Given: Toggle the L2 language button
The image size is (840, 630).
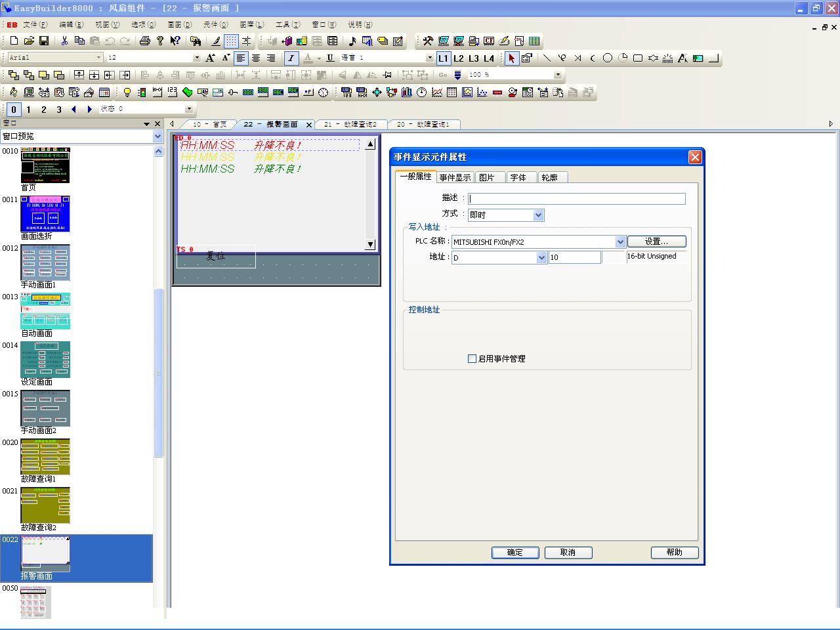Looking at the screenshot, I should 459,58.
